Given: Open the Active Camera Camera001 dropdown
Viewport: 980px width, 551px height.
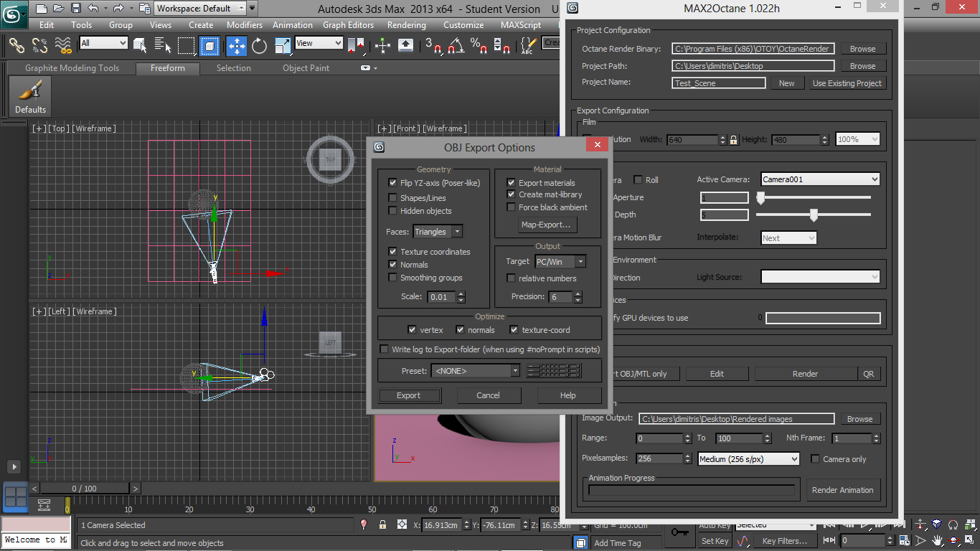Looking at the screenshot, I should 820,179.
